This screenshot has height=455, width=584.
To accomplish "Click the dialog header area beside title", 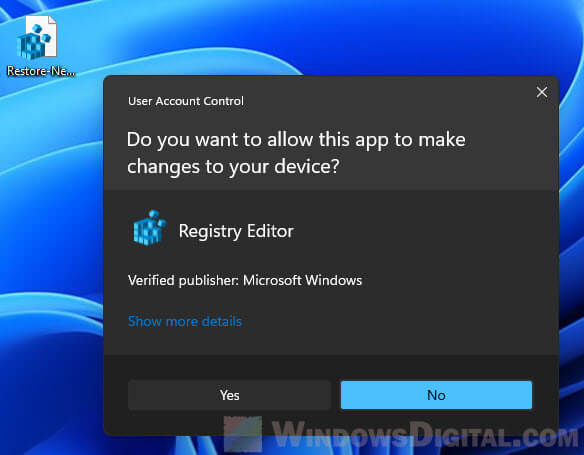I will tap(372, 101).
